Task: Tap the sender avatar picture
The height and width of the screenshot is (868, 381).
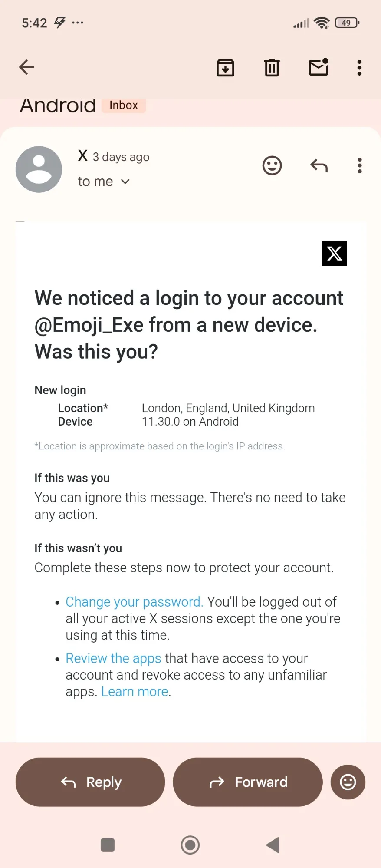Action: click(x=39, y=169)
